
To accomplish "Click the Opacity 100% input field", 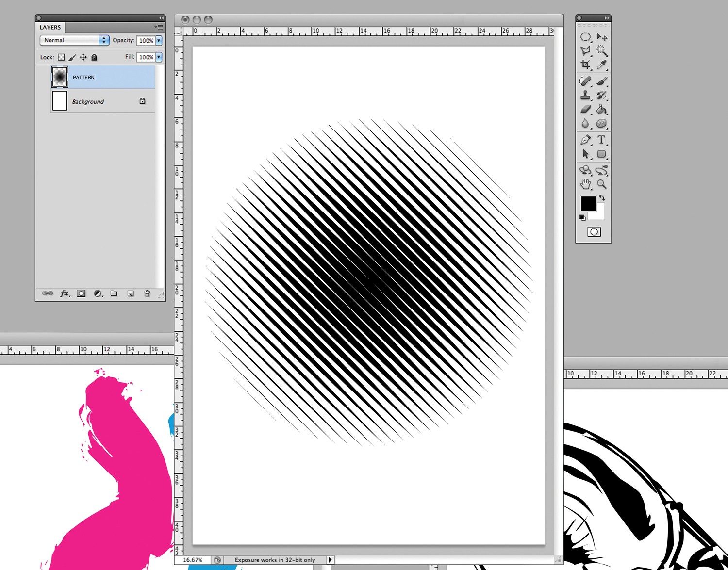I will click(x=146, y=41).
